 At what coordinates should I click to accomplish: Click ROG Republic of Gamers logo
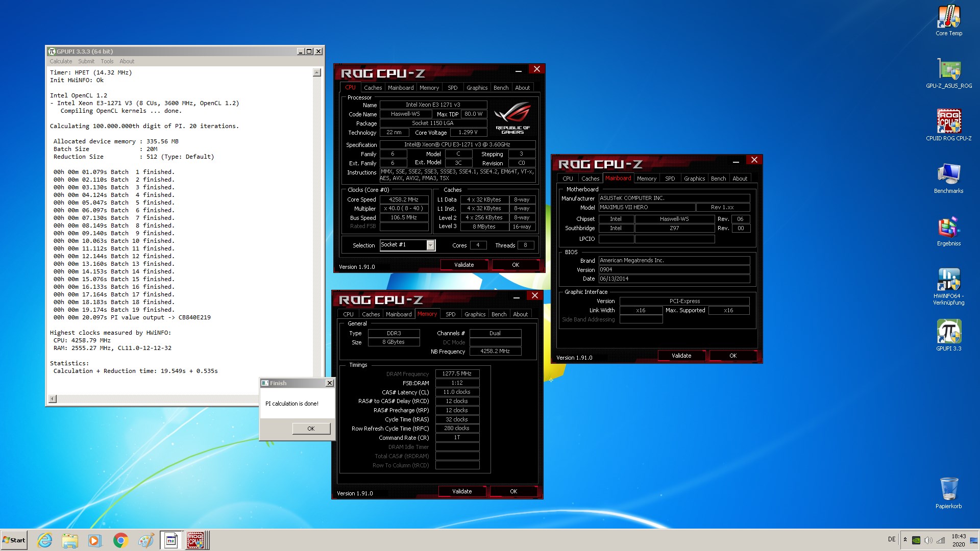pyautogui.click(x=512, y=117)
